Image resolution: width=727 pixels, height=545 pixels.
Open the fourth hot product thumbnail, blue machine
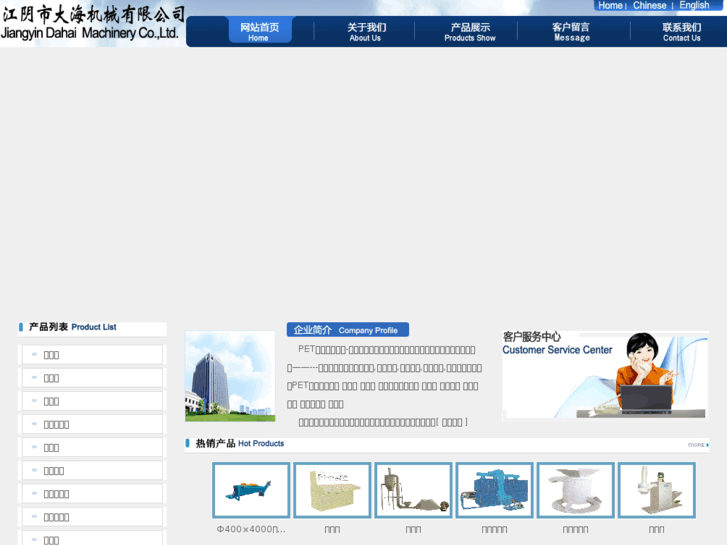[x=494, y=490]
